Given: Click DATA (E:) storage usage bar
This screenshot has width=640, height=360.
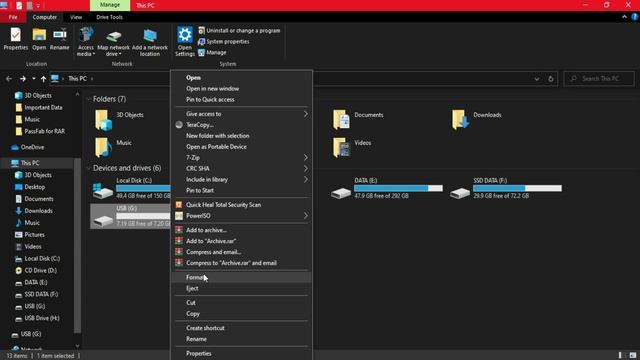Looking at the screenshot, I should point(398,188).
